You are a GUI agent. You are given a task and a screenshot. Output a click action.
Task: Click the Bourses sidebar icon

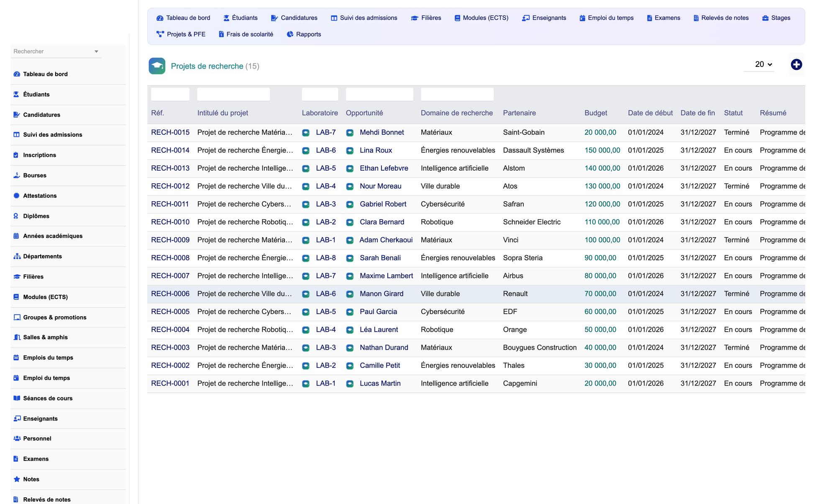[17, 175]
